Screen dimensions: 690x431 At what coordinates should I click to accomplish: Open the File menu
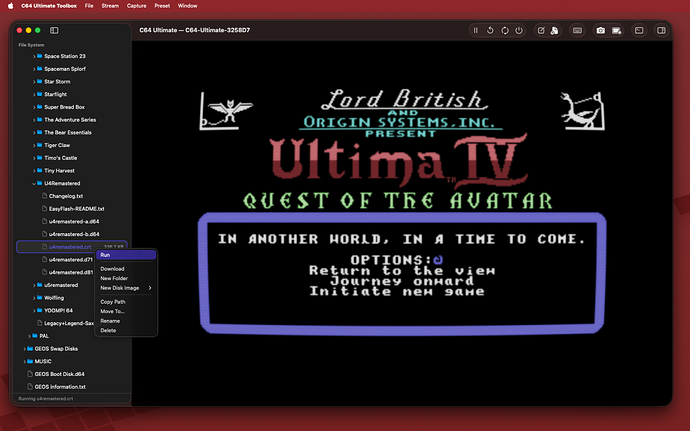point(89,6)
